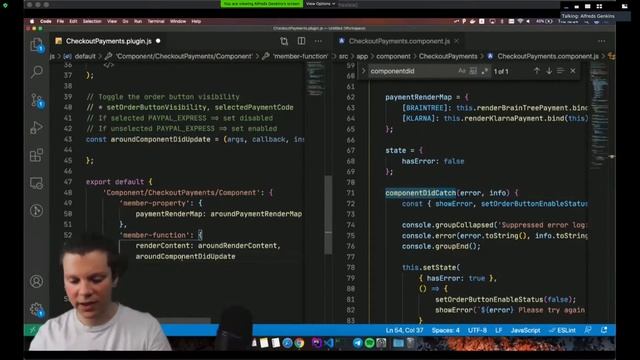This screenshot has width=640, height=360.
Task: Click the JavaScript language mode status item
Action: click(526, 330)
